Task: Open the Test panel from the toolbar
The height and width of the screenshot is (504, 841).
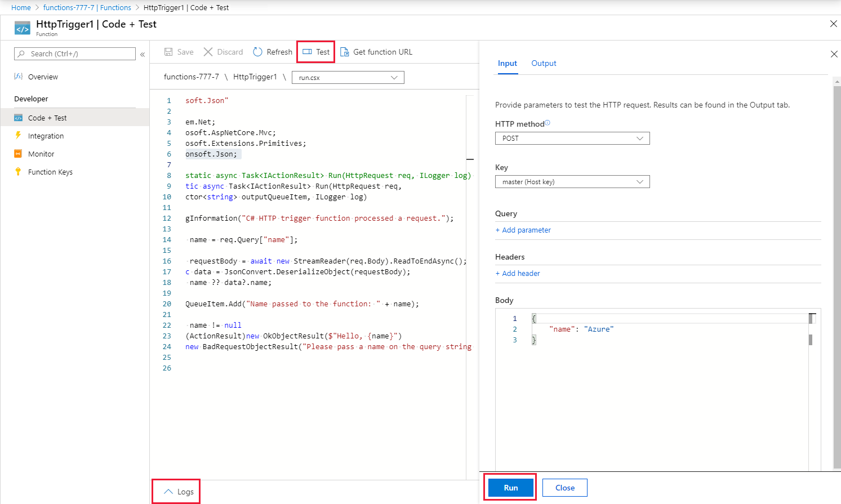Action: click(x=315, y=51)
